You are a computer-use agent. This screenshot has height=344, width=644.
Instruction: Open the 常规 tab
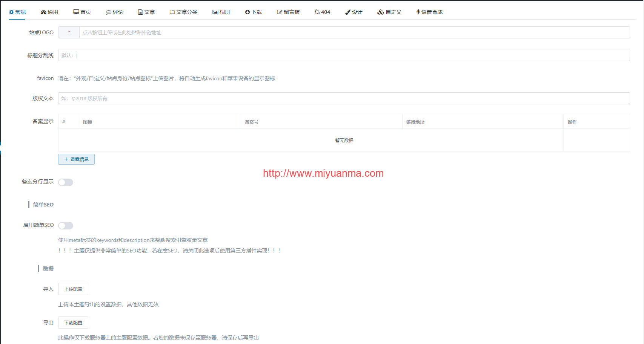17,12
